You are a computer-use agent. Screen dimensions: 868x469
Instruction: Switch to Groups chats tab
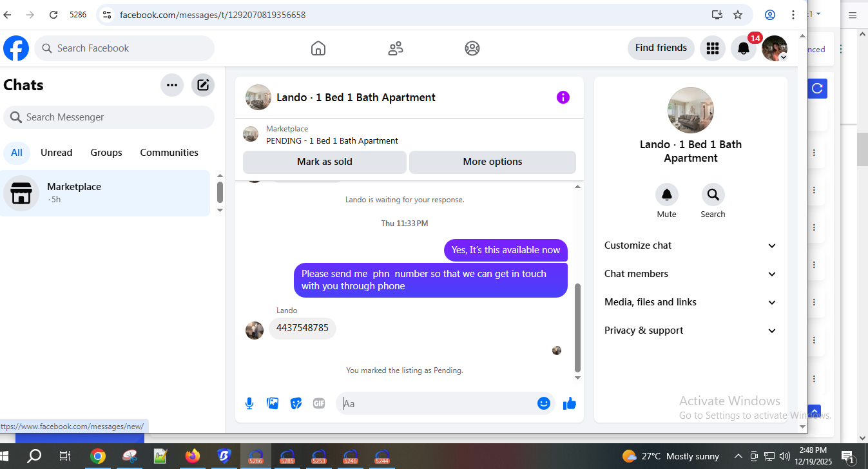coord(106,153)
